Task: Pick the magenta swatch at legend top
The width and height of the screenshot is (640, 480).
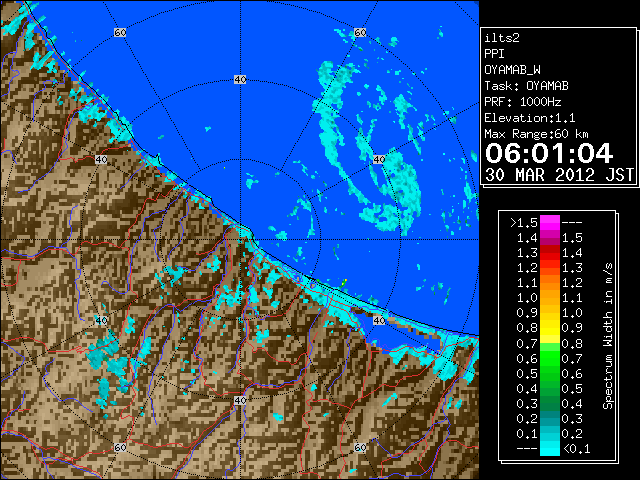Action: click(550, 223)
